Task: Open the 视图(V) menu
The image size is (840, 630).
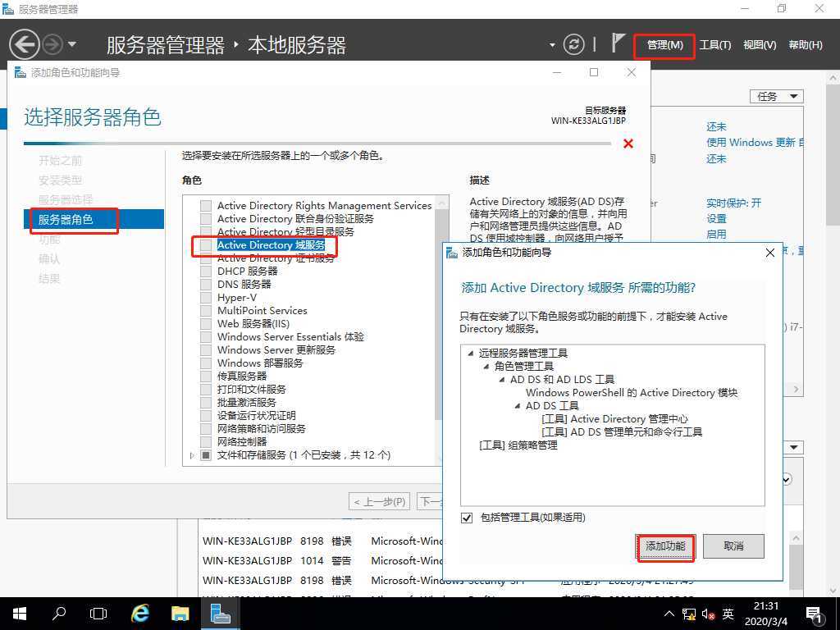Action: coord(759,45)
